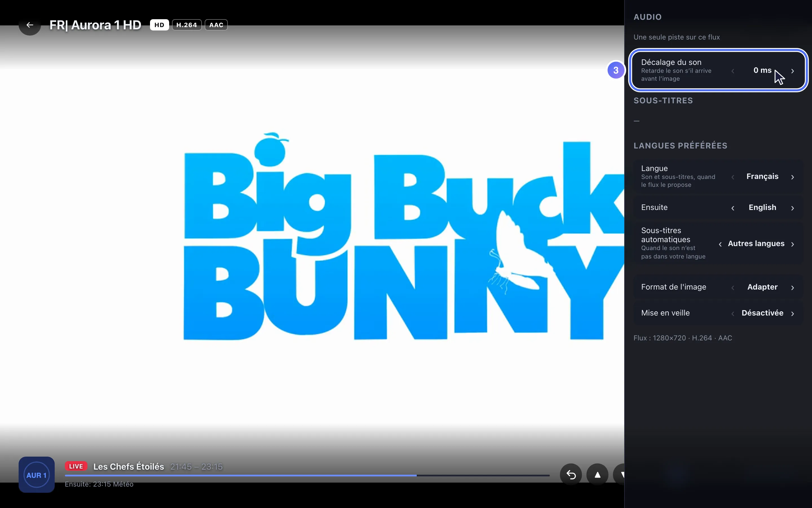Increase Décalage du son with right chevron

tap(793, 71)
